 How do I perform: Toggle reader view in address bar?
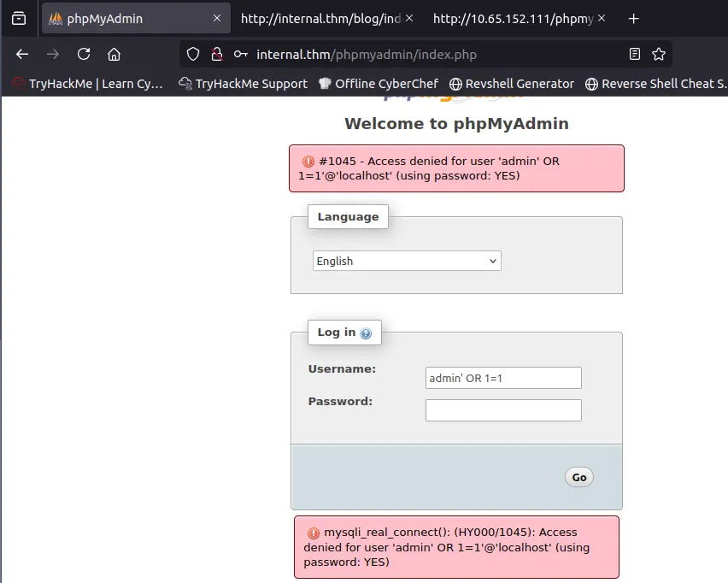tap(634, 54)
